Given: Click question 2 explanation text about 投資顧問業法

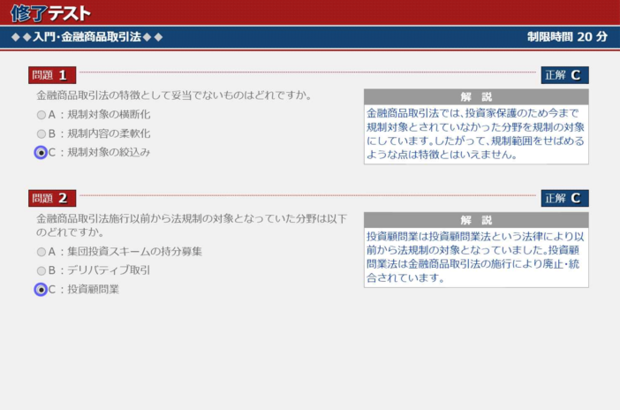Looking at the screenshot, I should pos(476,257).
